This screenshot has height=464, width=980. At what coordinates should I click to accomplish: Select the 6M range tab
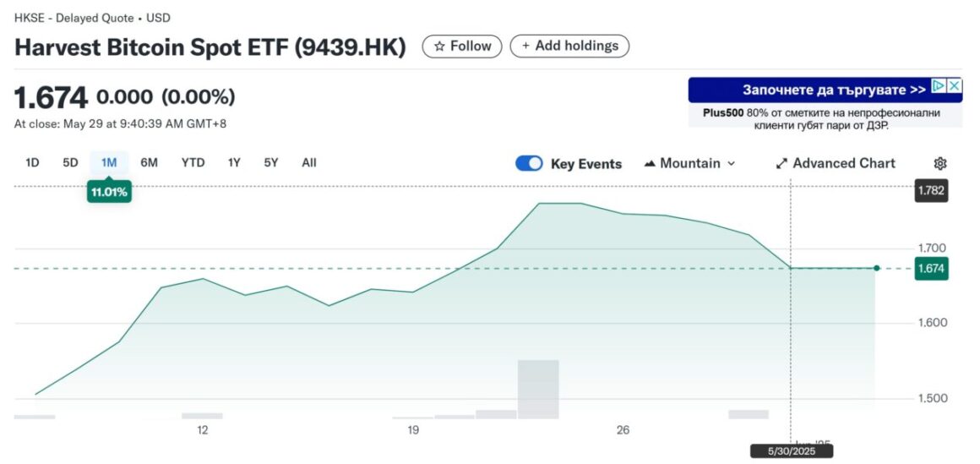pyautogui.click(x=149, y=162)
